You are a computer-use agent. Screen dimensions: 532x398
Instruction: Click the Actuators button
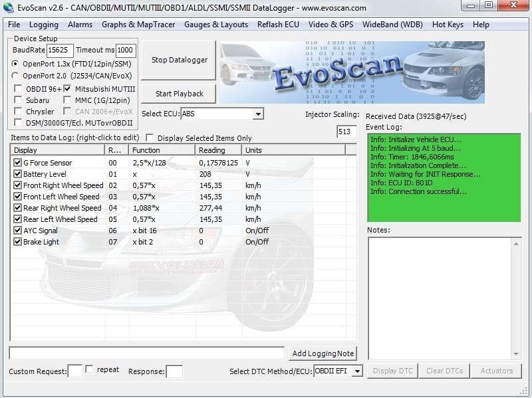pos(496,371)
